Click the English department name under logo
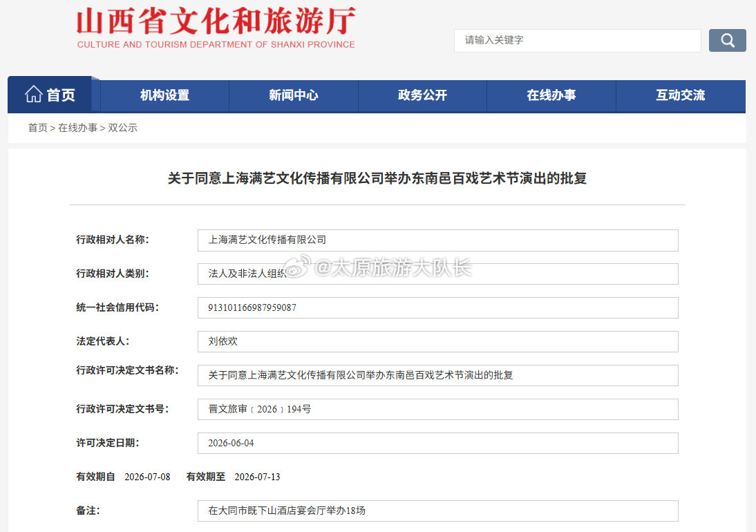This screenshot has width=756, height=532. [x=216, y=45]
